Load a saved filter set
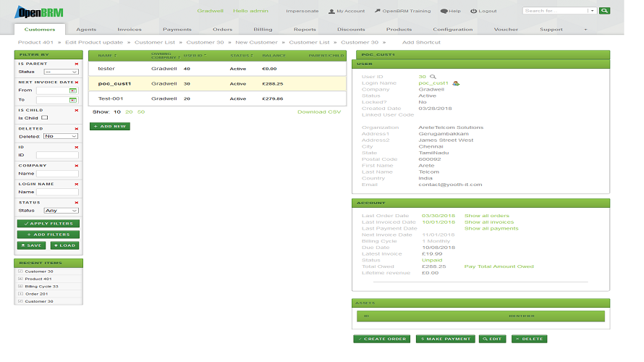644x362 pixels. (65, 245)
